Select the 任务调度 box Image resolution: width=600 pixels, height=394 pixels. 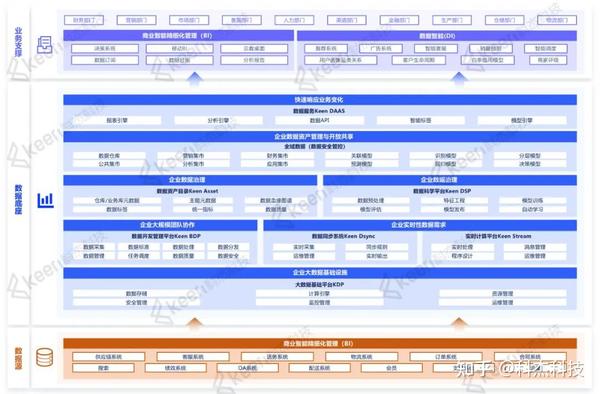pyautogui.click(x=139, y=256)
